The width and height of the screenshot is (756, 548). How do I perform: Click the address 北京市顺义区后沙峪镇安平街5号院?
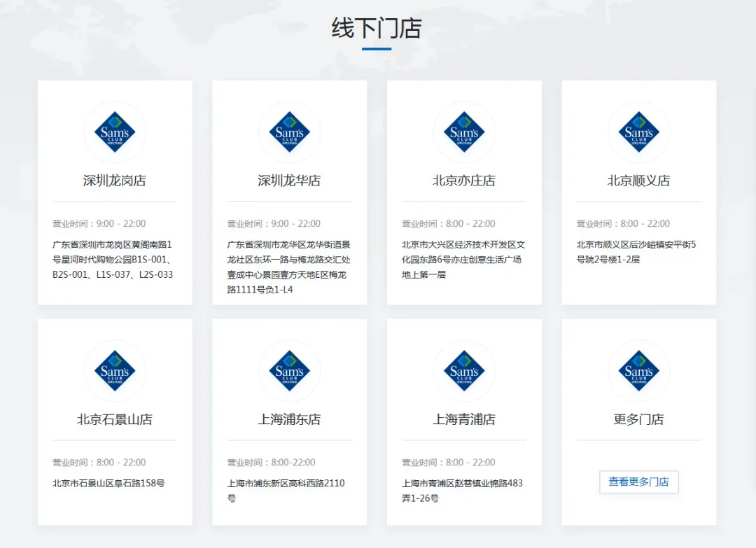click(x=636, y=251)
